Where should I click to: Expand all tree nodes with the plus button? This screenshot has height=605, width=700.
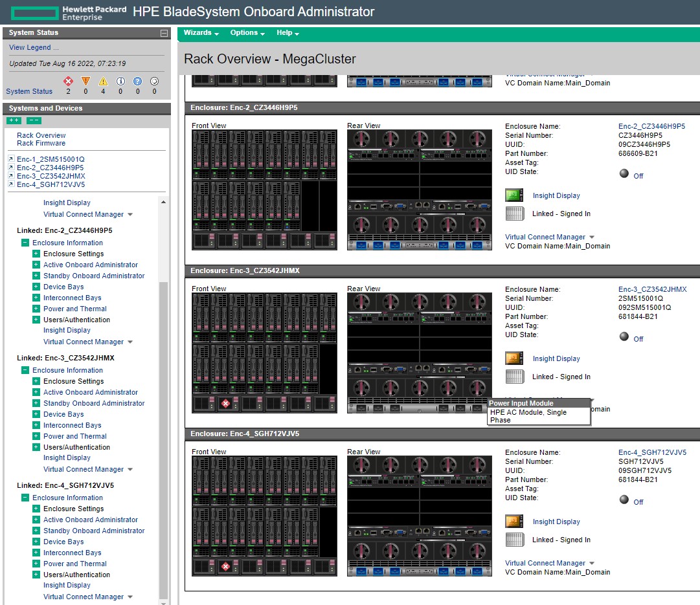coord(14,120)
